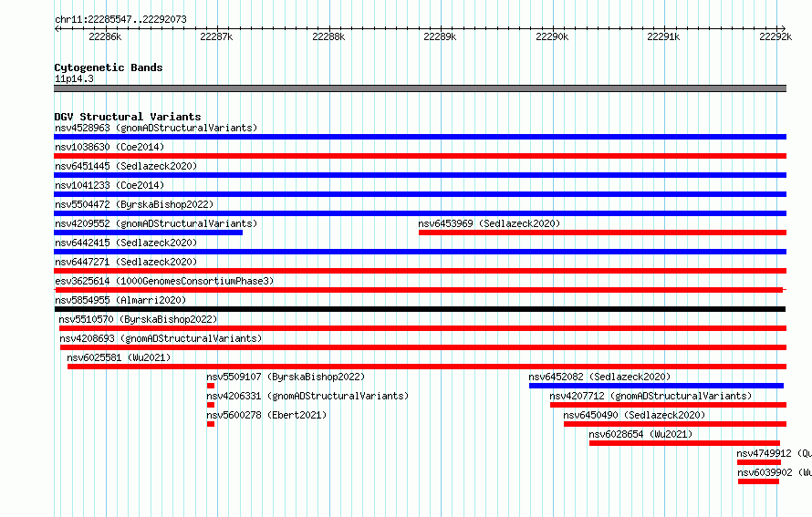Click nsv4208693 gnomADStructuralVariants label

coord(161,338)
